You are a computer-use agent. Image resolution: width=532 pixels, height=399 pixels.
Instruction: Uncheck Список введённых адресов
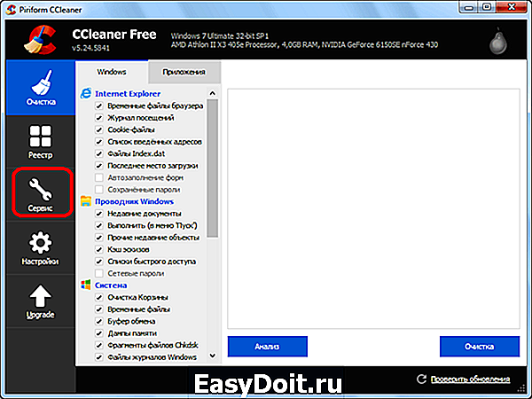click(x=98, y=142)
